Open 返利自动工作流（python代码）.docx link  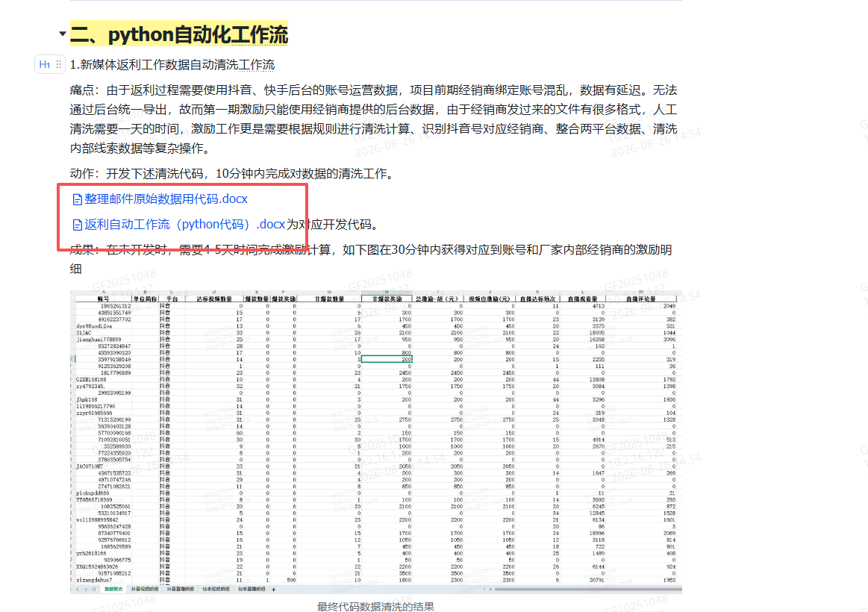[184, 224]
